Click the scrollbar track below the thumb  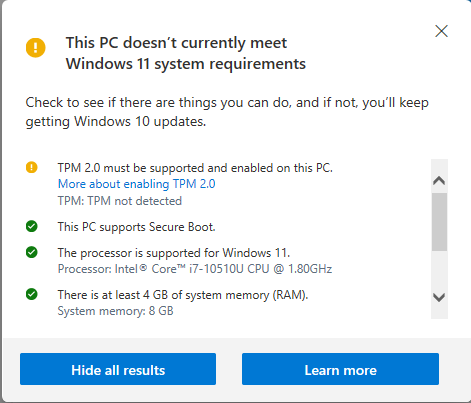coord(439,270)
